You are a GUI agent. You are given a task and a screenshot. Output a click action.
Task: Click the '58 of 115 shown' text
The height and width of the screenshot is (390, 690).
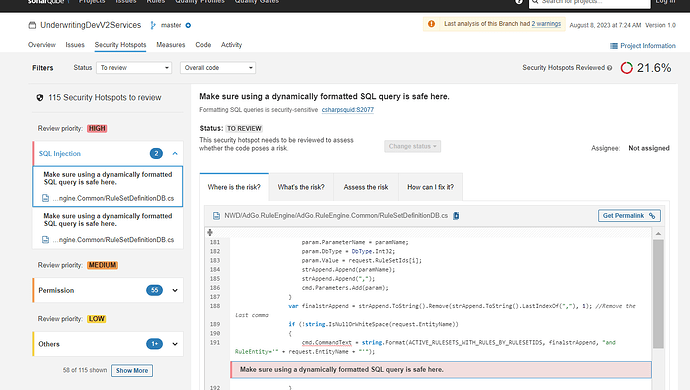(x=85, y=370)
